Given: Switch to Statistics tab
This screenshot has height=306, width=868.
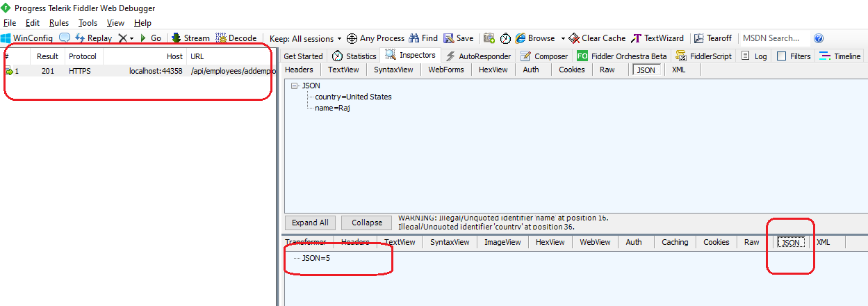Looking at the screenshot, I should (x=354, y=56).
